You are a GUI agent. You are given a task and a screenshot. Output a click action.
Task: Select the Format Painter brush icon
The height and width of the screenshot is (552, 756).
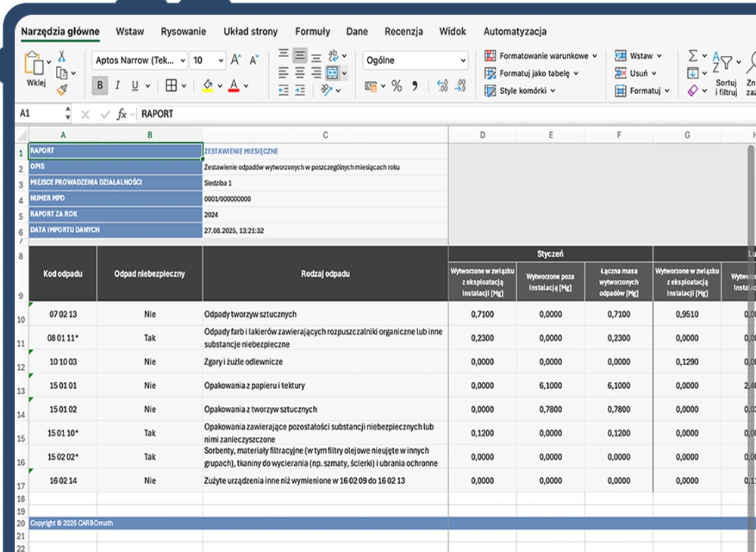tap(62, 90)
